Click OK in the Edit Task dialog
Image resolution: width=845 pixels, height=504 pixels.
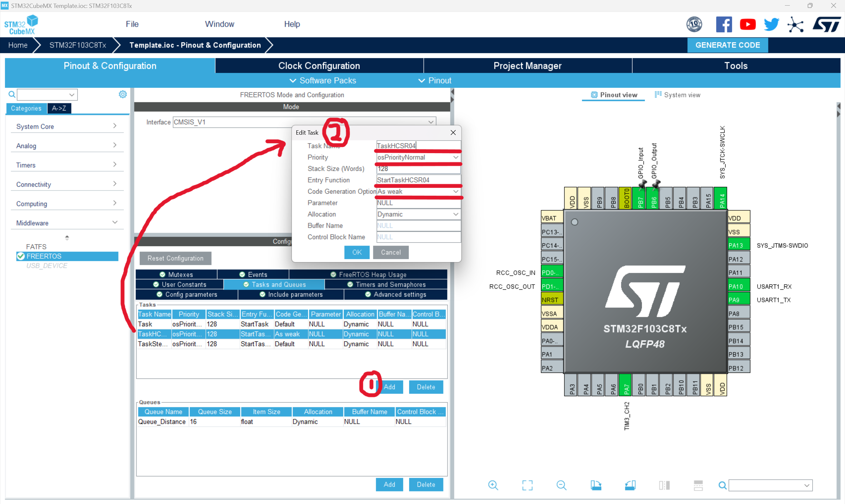tap(356, 252)
